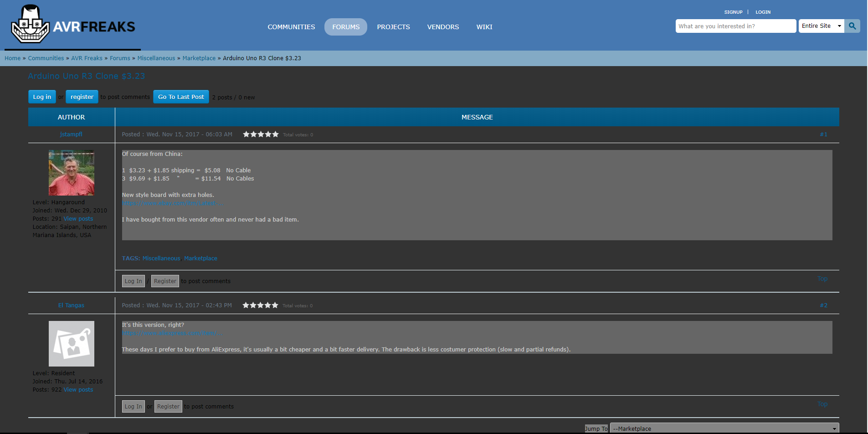This screenshot has width=868, height=434.
Task: Open El Tangas's placeholder avatar
Action: (72, 344)
